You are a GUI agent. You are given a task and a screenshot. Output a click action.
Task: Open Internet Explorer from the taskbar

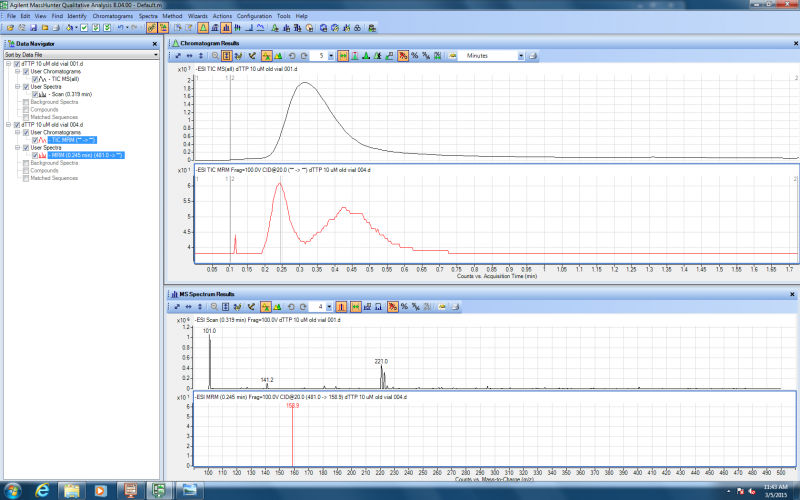click(41, 490)
